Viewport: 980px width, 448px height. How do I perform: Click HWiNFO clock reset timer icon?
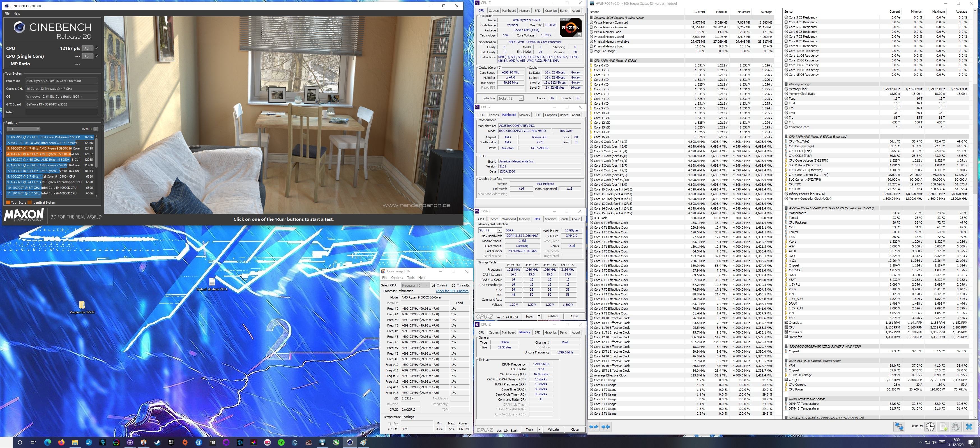pos(930,427)
